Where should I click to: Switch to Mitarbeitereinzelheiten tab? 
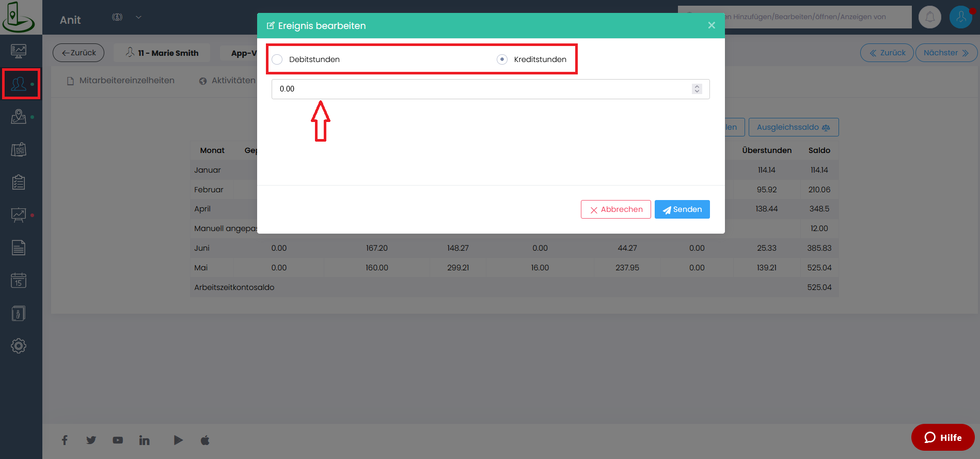tap(121, 81)
